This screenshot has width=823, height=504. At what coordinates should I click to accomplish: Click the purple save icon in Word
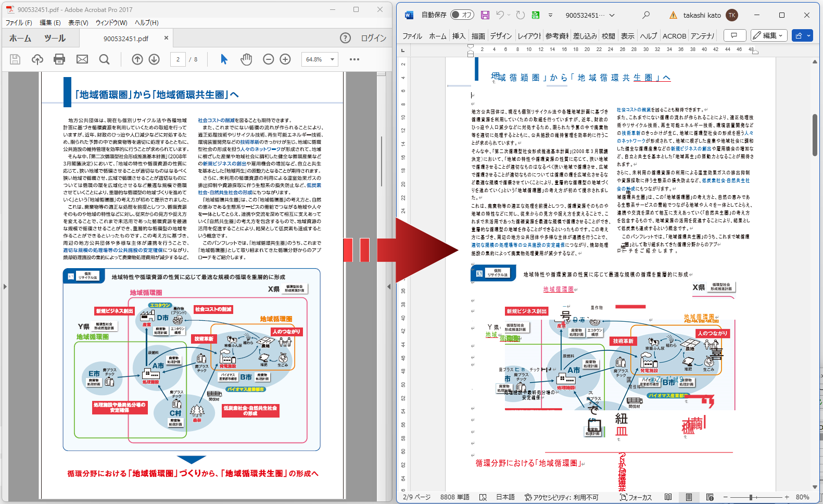[x=485, y=15]
